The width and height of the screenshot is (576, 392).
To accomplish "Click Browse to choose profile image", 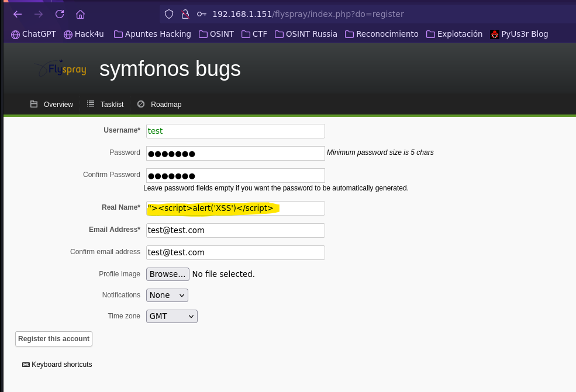I will point(167,274).
